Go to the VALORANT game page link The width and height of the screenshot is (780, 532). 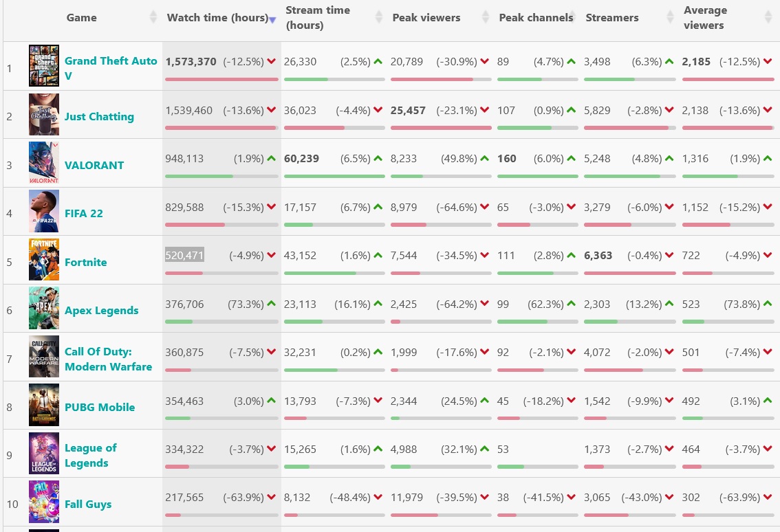(94, 165)
